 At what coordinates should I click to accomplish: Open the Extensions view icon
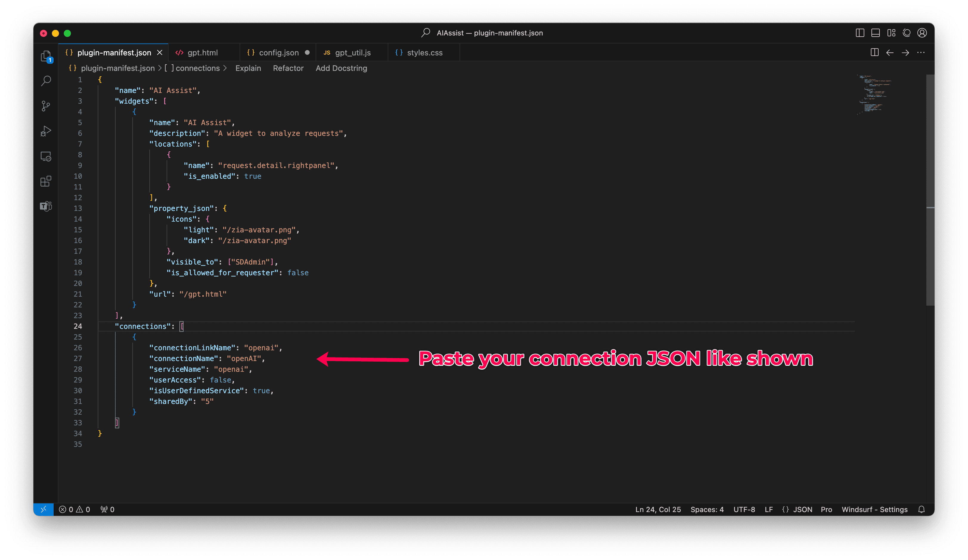pos(46,181)
